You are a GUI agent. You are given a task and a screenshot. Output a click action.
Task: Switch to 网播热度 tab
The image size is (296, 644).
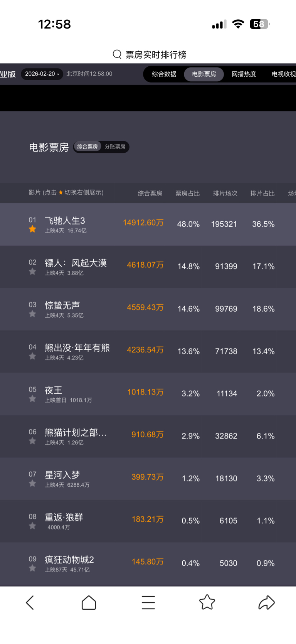point(244,74)
